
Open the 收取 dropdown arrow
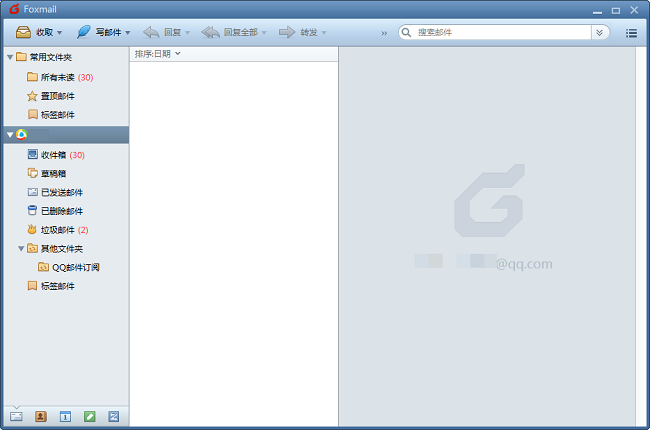[x=60, y=33]
